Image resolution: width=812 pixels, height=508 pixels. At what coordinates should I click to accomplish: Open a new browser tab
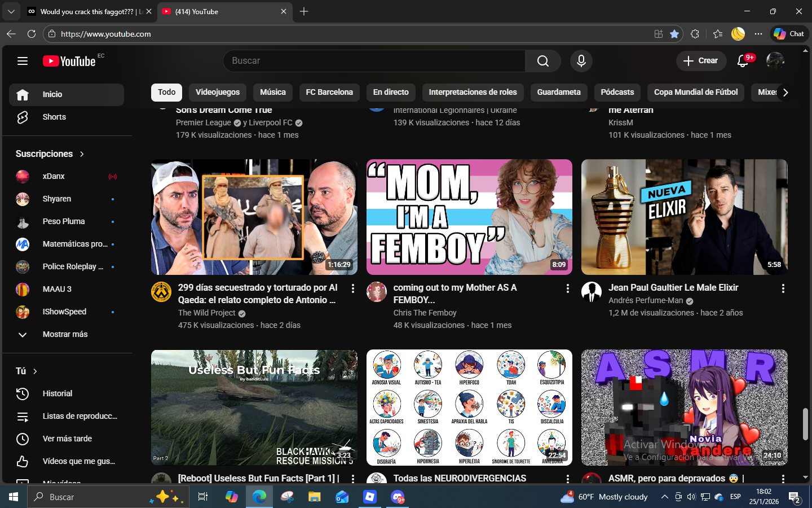304,11
